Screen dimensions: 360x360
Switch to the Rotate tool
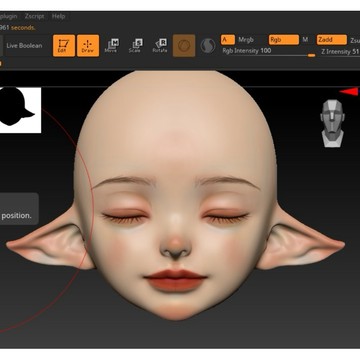pos(160,46)
